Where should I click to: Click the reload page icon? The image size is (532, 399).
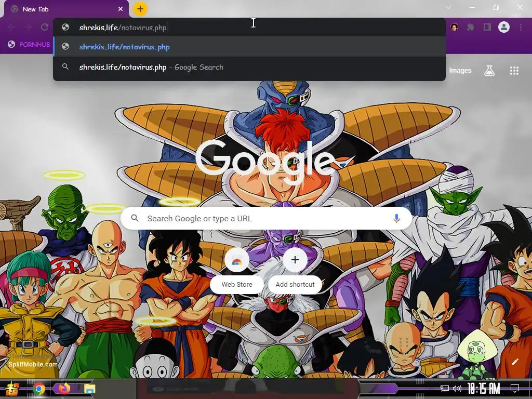pos(45,27)
